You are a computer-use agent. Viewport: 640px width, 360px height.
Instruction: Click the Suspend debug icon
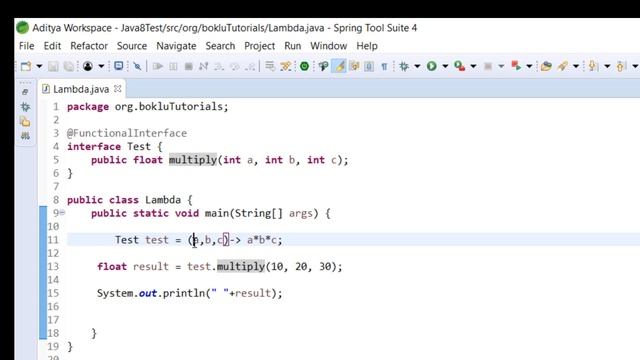click(173, 66)
